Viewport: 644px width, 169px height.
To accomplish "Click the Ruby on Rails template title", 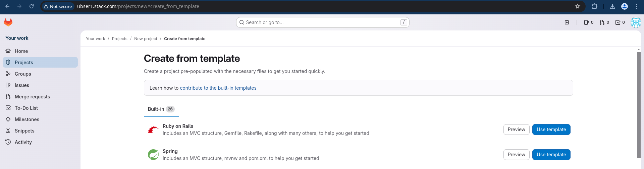I will point(178,126).
